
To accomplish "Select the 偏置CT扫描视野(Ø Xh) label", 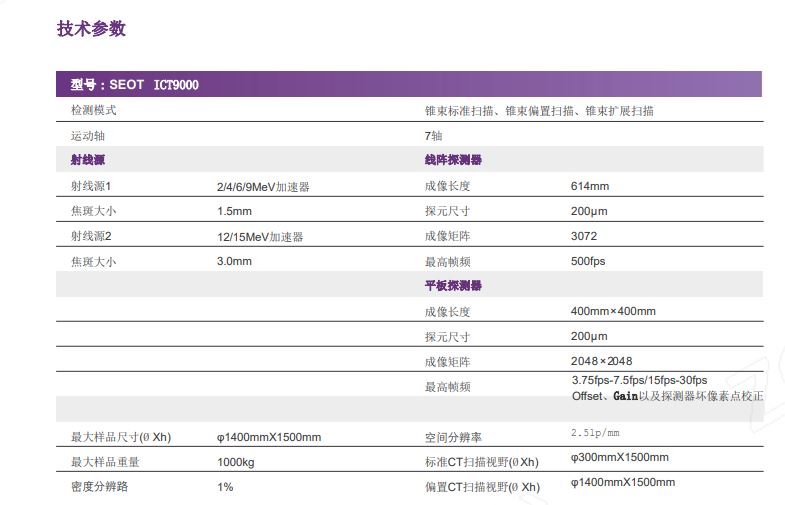I will 483,487.
